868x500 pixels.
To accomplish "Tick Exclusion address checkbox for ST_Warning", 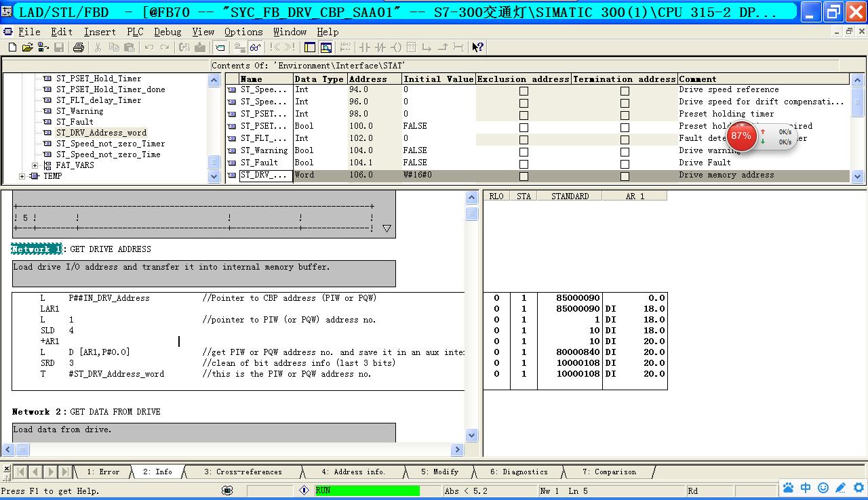I will [524, 152].
